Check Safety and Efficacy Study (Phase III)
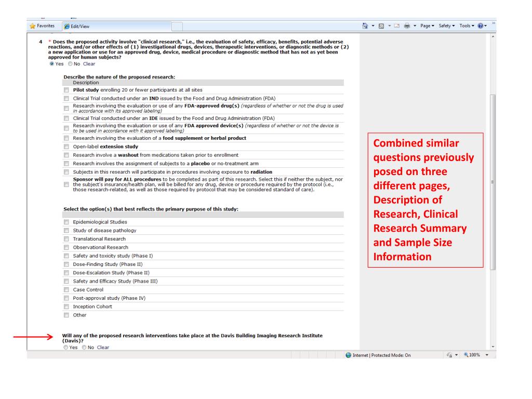Screen dimensions: 532x399 66,281
